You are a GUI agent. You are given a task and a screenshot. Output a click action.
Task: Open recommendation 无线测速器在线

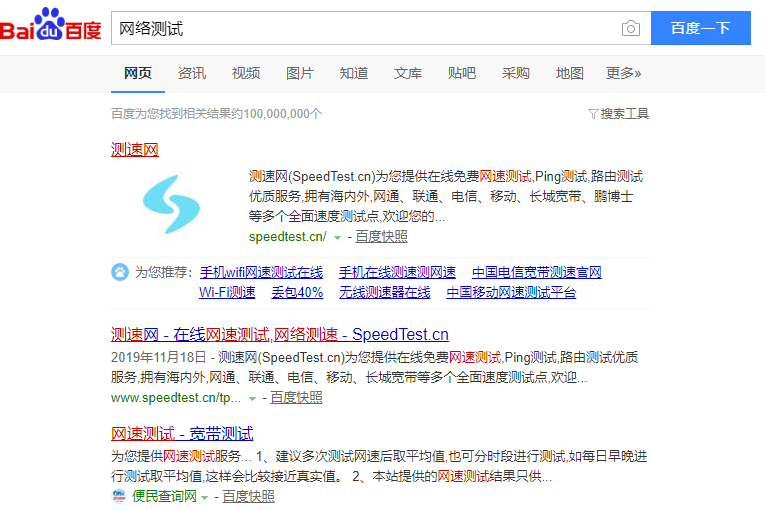pyautogui.click(x=385, y=292)
